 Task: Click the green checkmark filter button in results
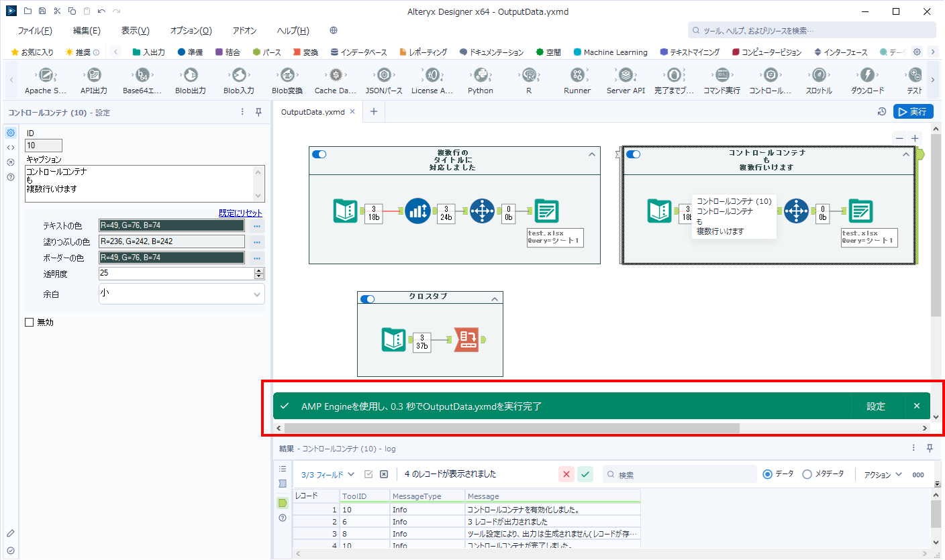(x=586, y=474)
